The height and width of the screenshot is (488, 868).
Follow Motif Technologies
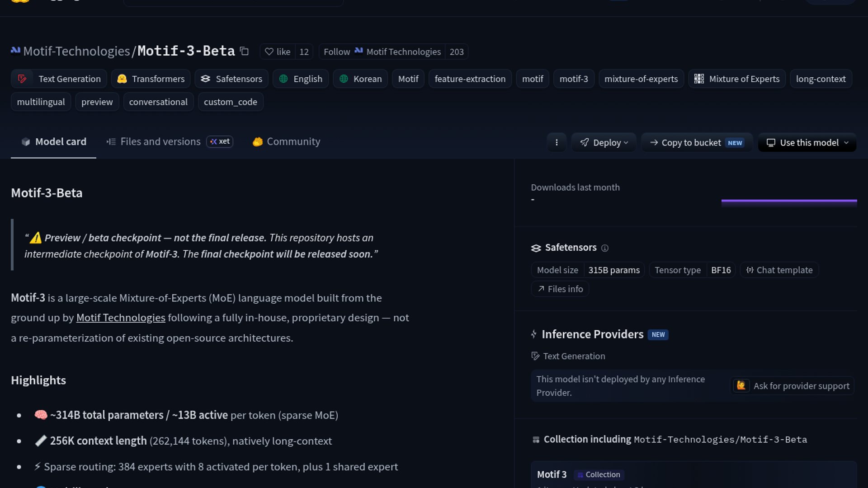coord(382,52)
